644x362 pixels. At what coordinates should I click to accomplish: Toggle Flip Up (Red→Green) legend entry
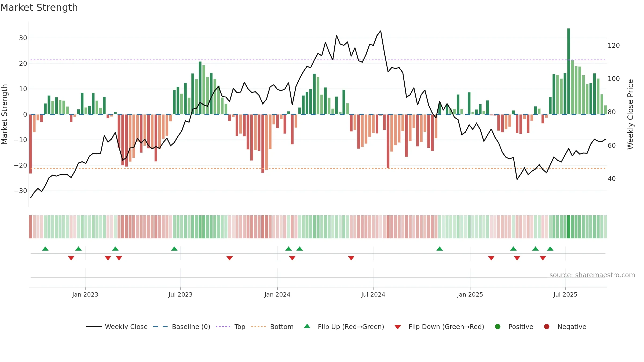(344, 327)
